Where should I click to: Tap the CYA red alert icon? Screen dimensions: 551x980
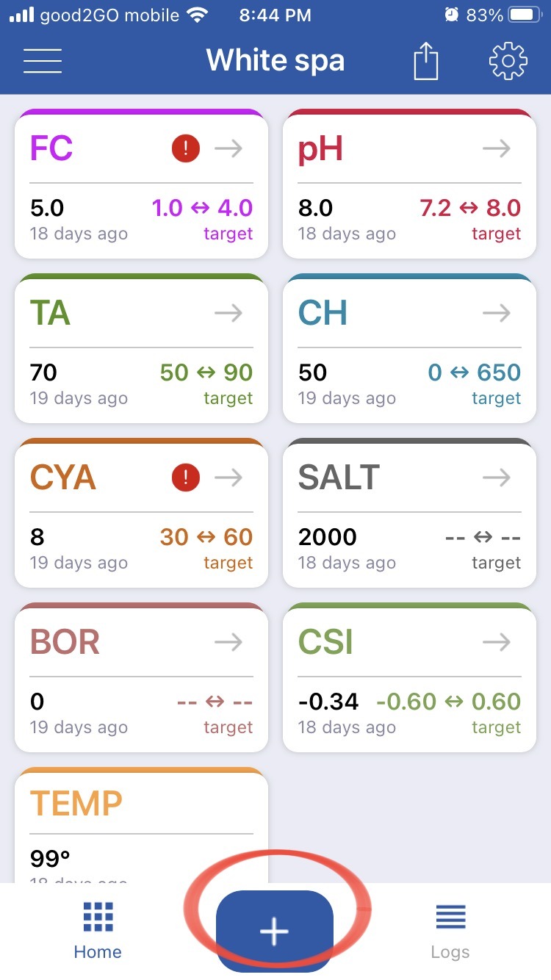coord(186,478)
